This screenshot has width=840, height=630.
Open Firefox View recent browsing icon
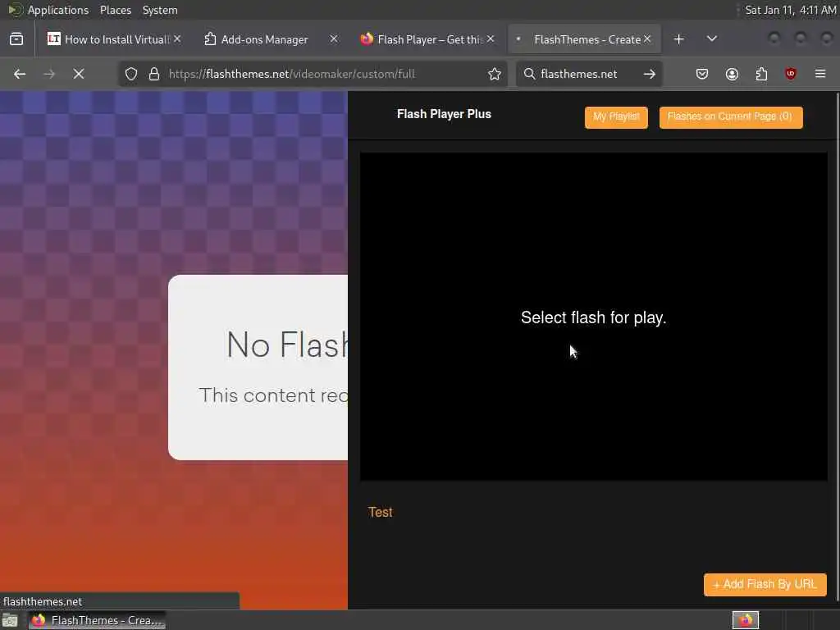click(x=16, y=39)
